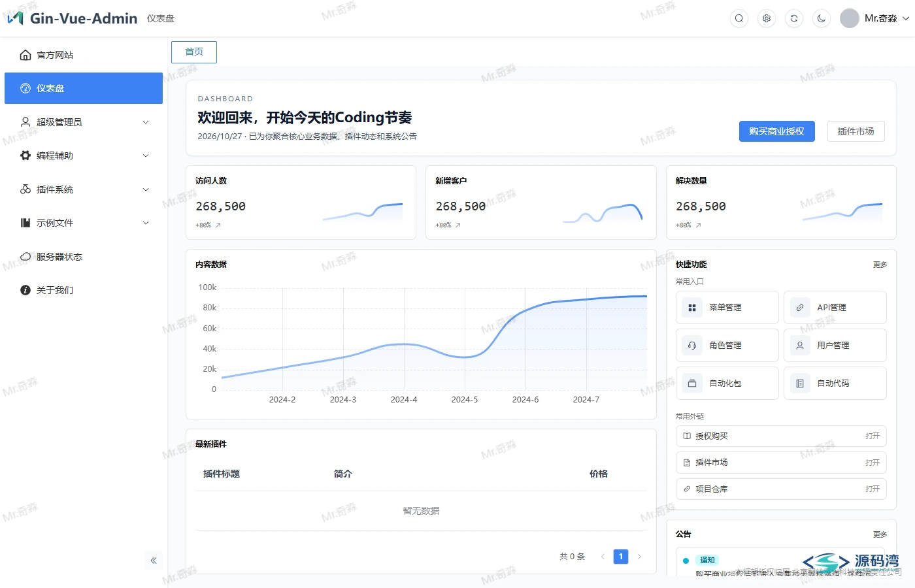Open the 用户管理 shortcut card

(835, 346)
